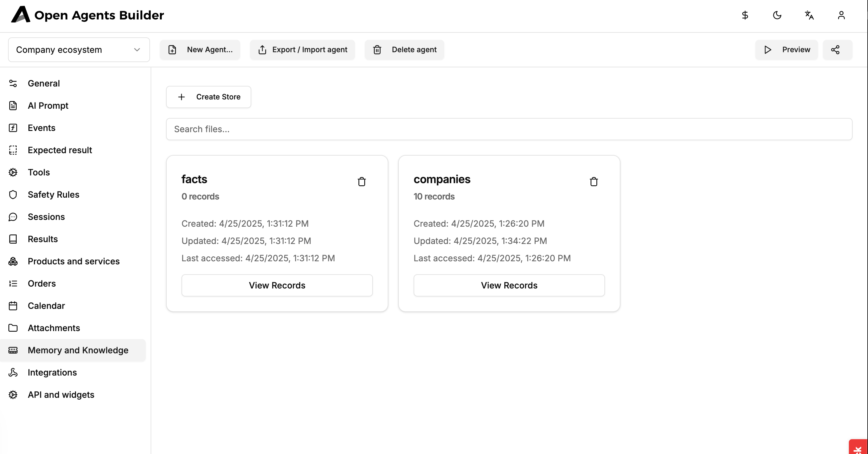Open the Safety Rules section
This screenshot has width=868, height=454.
pos(73,195)
